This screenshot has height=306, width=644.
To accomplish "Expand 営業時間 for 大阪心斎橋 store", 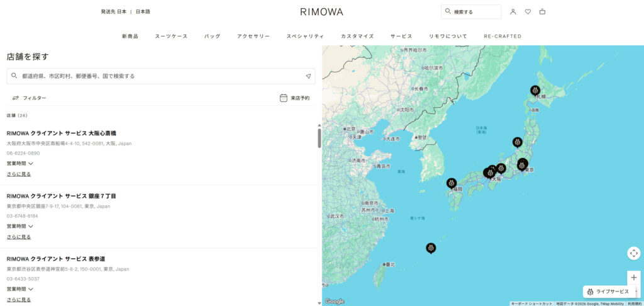I will click(x=19, y=163).
